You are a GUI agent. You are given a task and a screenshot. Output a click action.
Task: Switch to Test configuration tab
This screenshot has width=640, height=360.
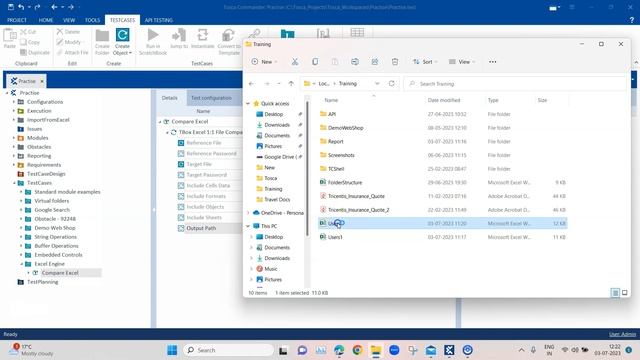pyautogui.click(x=211, y=98)
